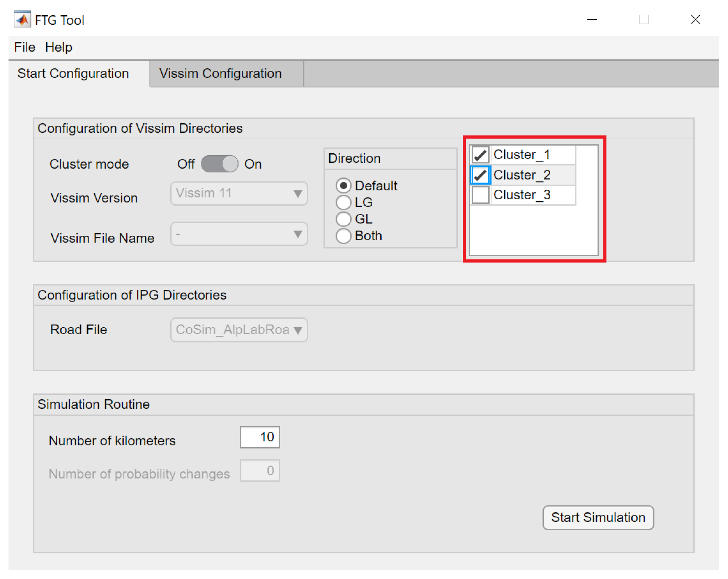This screenshot has height=579, width=728.
Task: Open the Help menu
Action: point(59,47)
